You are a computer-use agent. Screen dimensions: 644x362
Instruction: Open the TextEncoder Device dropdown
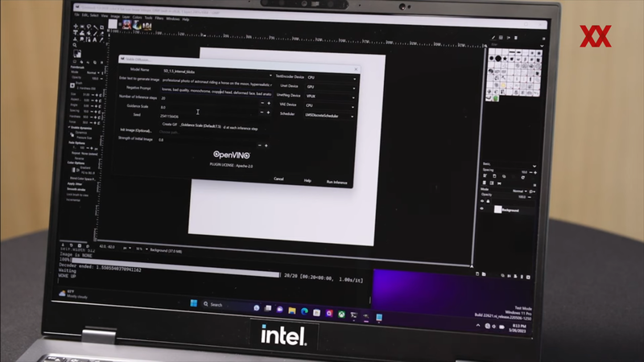[331, 77]
